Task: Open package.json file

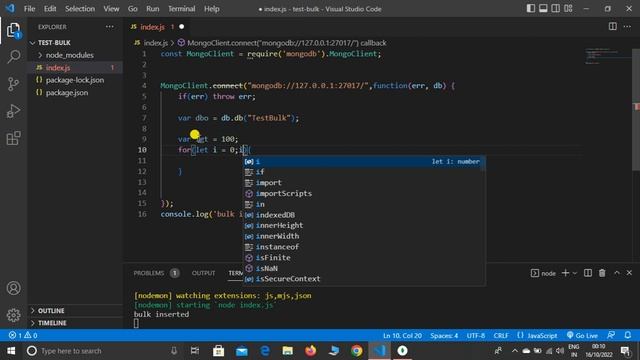Action: tap(75, 93)
